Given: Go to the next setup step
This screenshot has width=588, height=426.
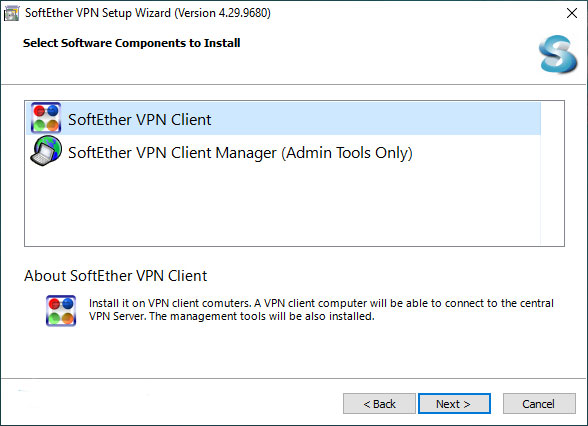Looking at the screenshot, I should (454, 404).
